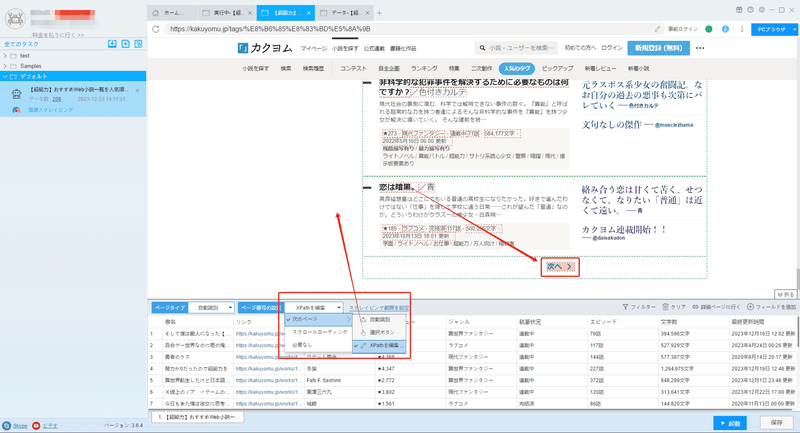Open the コンテスト page tab

[x=353, y=68]
